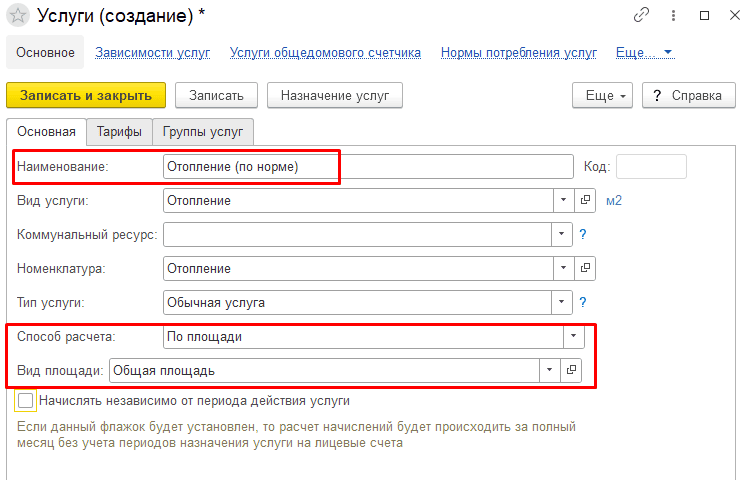The height and width of the screenshot is (480, 749).
Task: Expand the Вид площади dropdown list
Action: click(550, 370)
